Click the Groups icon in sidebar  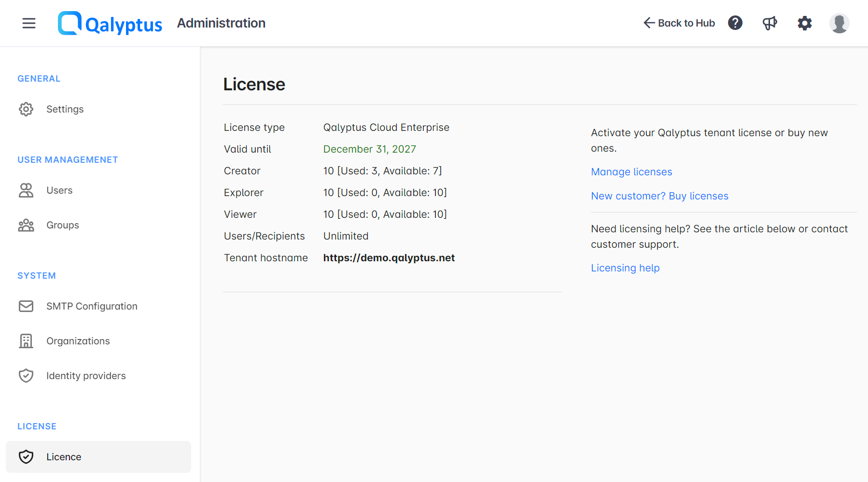click(26, 225)
